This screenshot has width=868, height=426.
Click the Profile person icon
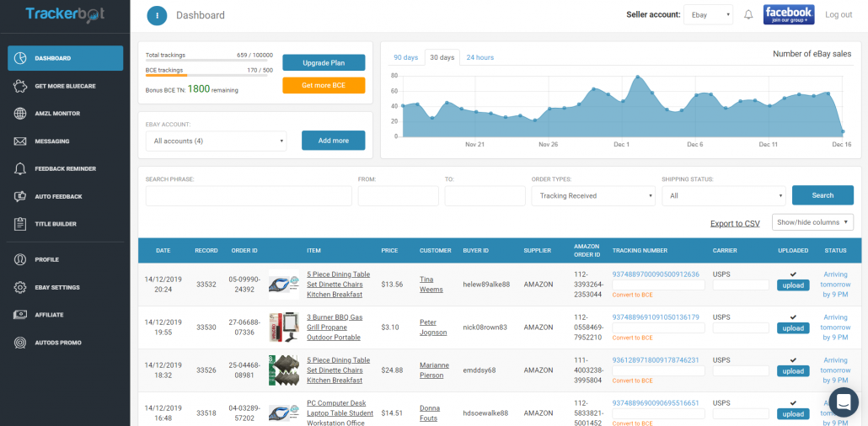point(20,259)
